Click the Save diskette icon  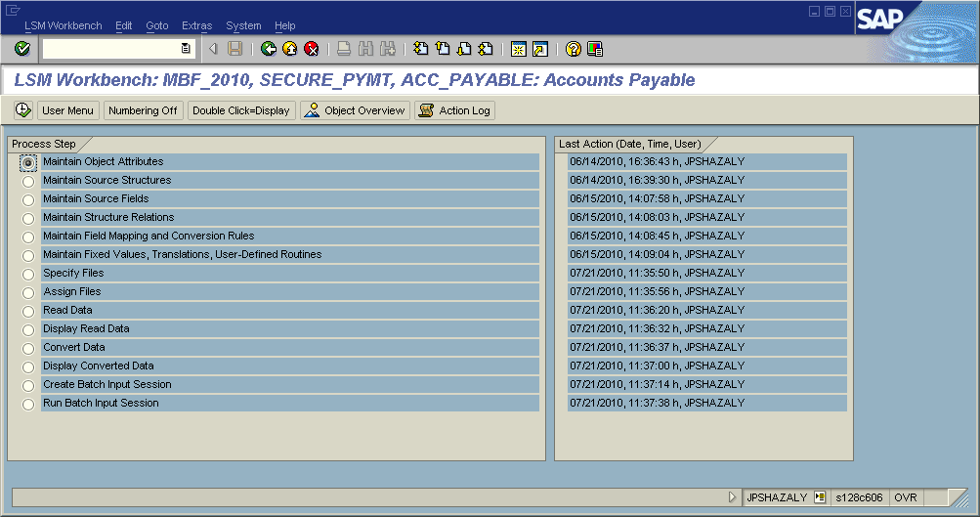tap(235, 49)
